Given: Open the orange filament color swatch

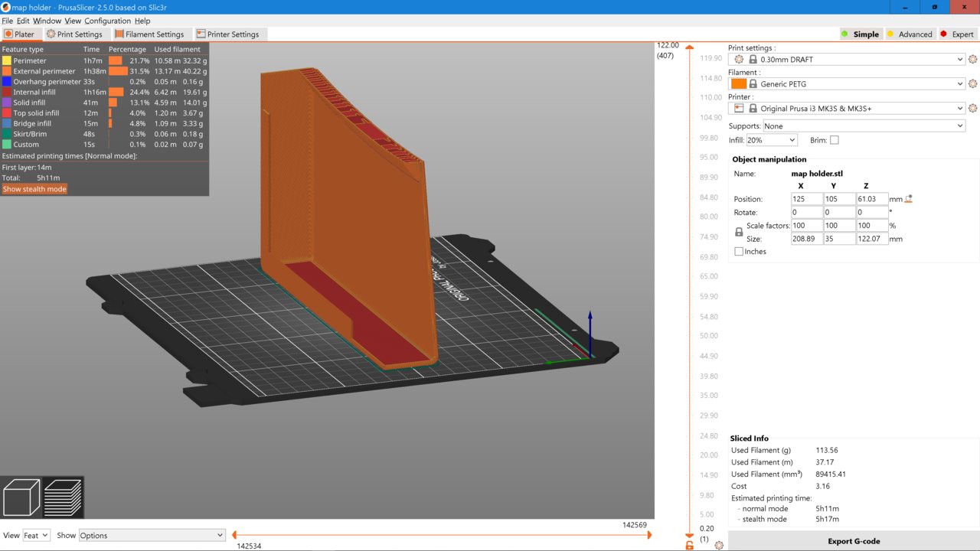Looking at the screenshot, I should click(738, 83).
